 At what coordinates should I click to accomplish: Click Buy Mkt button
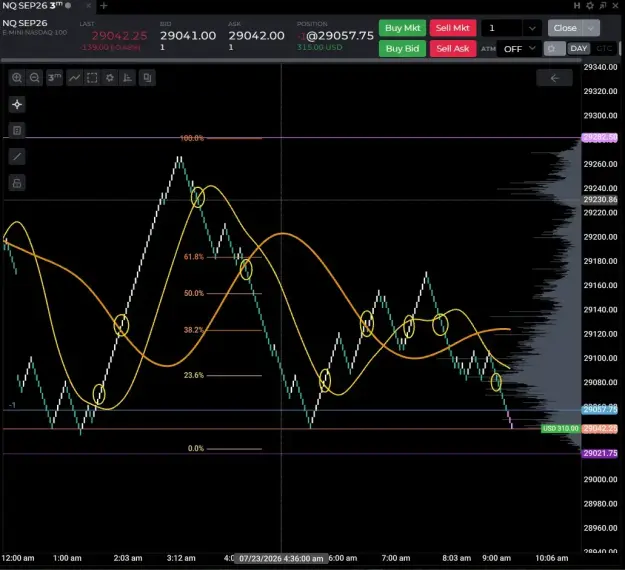[403, 28]
